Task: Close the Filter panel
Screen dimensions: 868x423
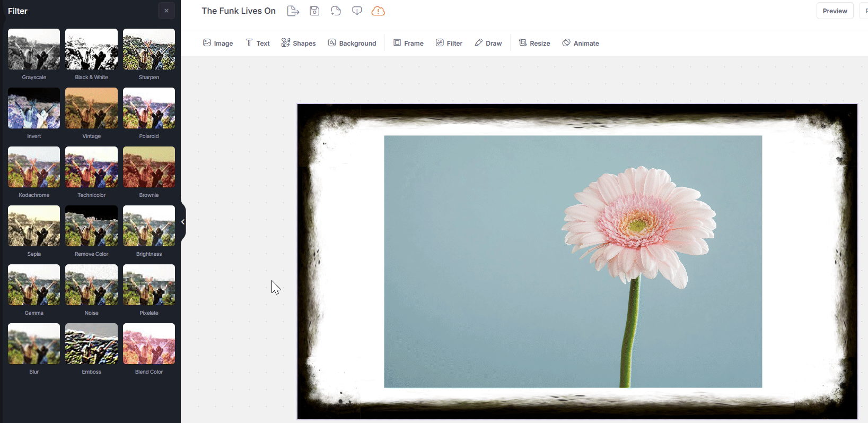Action: coord(166,11)
